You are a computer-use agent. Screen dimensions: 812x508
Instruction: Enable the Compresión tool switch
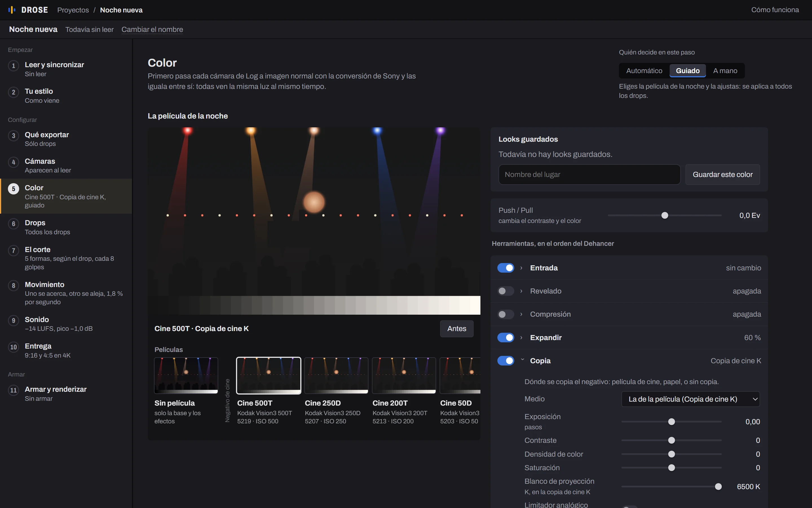coord(506,314)
